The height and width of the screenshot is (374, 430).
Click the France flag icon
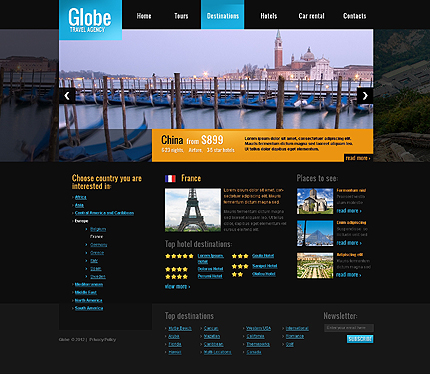tap(170, 179)
